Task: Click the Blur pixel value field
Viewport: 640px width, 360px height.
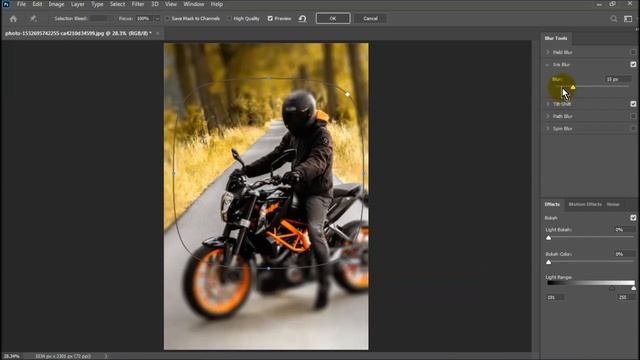Action: [618, 79]
